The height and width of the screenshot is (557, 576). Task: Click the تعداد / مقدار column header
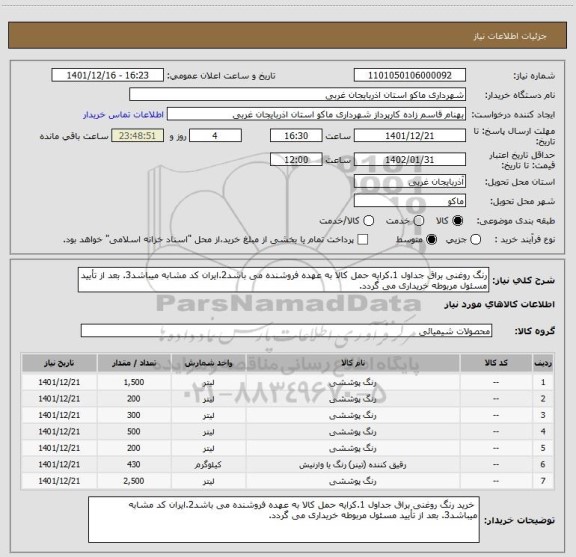134,363
